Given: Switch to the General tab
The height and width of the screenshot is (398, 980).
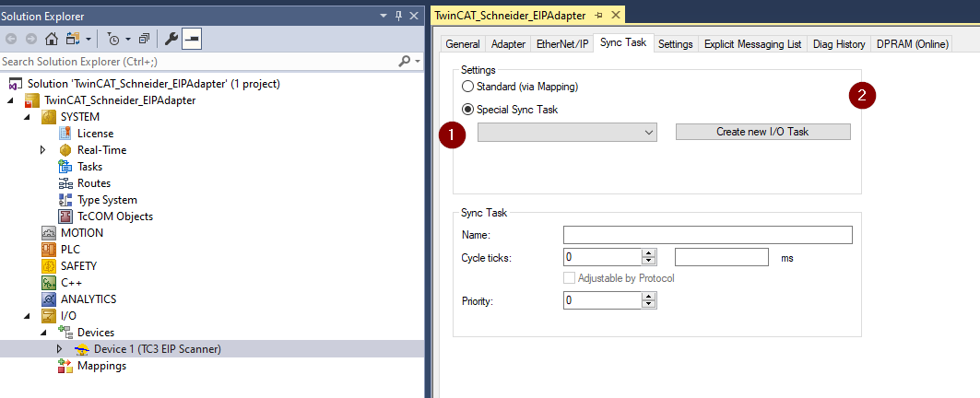Looking at the screenshot, I should (x=463, y=43).
